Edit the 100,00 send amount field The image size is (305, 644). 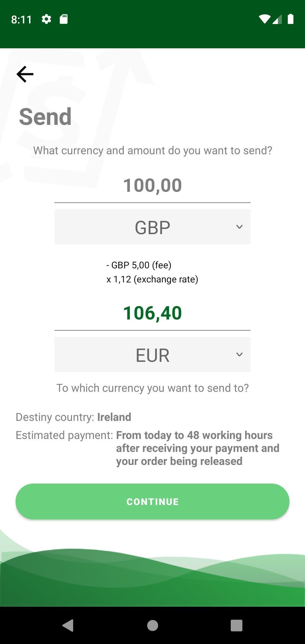point(152,186)
